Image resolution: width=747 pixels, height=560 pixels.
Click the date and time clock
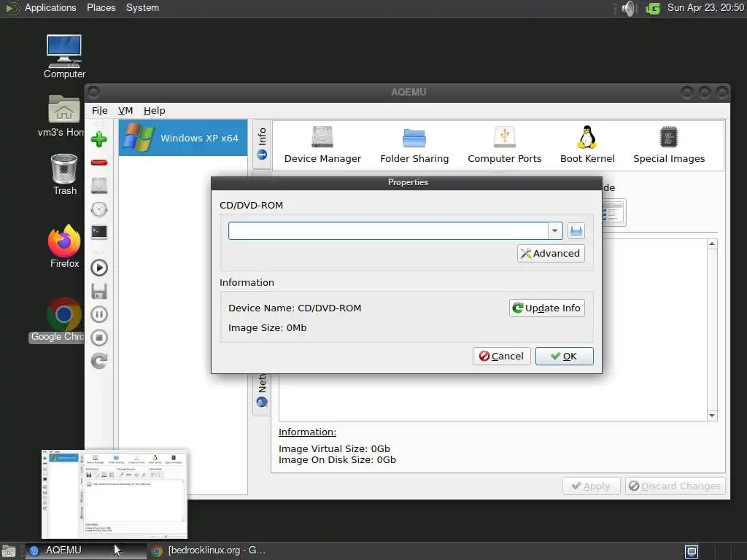705,7
